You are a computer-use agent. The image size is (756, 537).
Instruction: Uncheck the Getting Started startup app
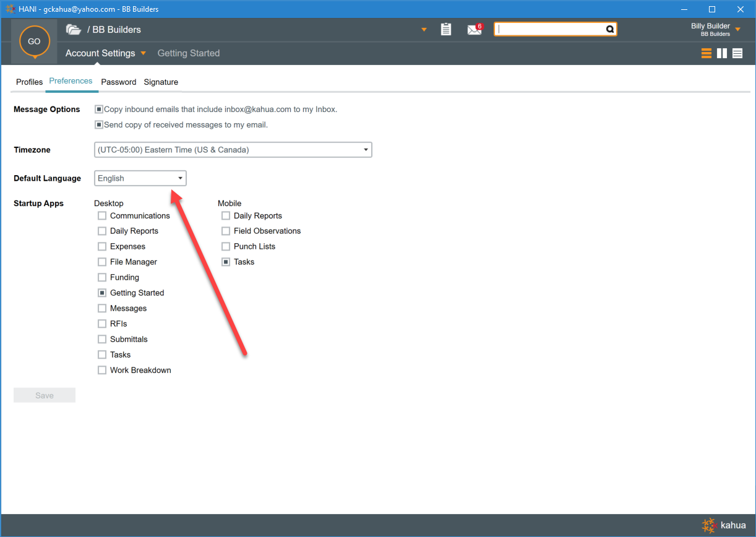tap(102, 293)
